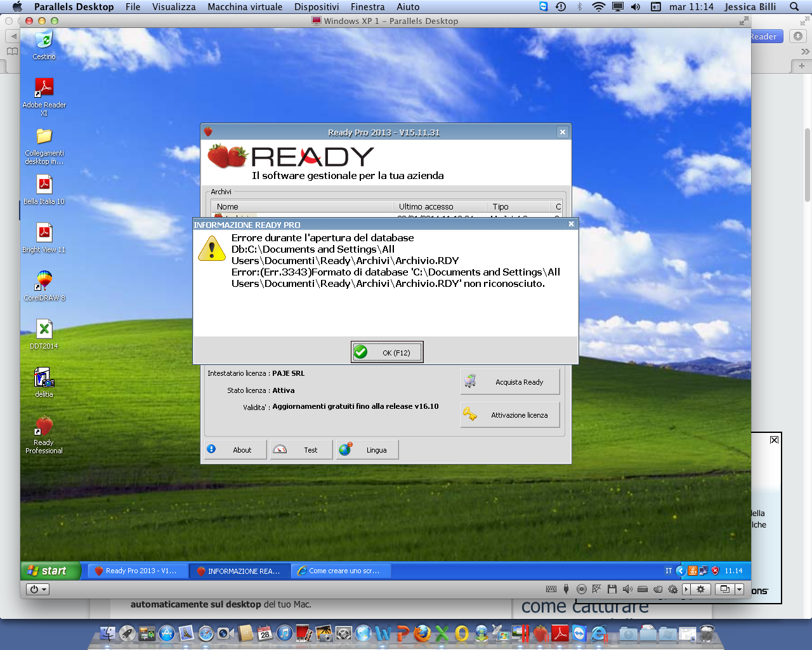The width and height of the screenshot is (812, 650).
Task: Sort archives by the Nome column header
Action: click(x=302, y=207)
